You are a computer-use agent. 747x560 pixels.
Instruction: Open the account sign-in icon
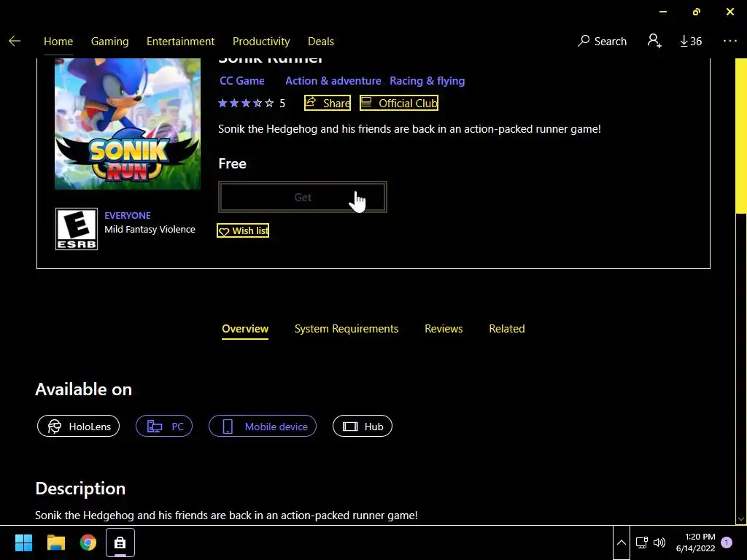pyautogui.click(x=654, y=41)
